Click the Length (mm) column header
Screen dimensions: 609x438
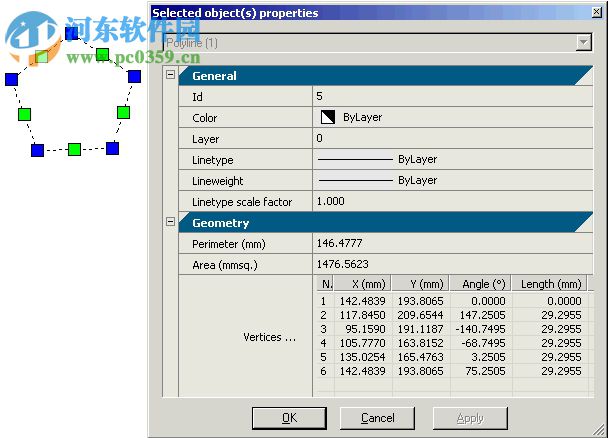[550, 284]
